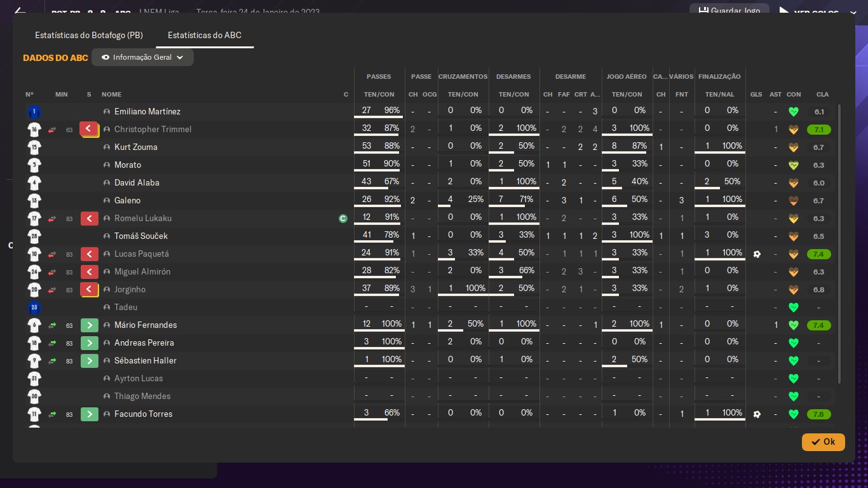Click Romelu Lukaku's substituted-off red arrow icon

click(89, 219)
